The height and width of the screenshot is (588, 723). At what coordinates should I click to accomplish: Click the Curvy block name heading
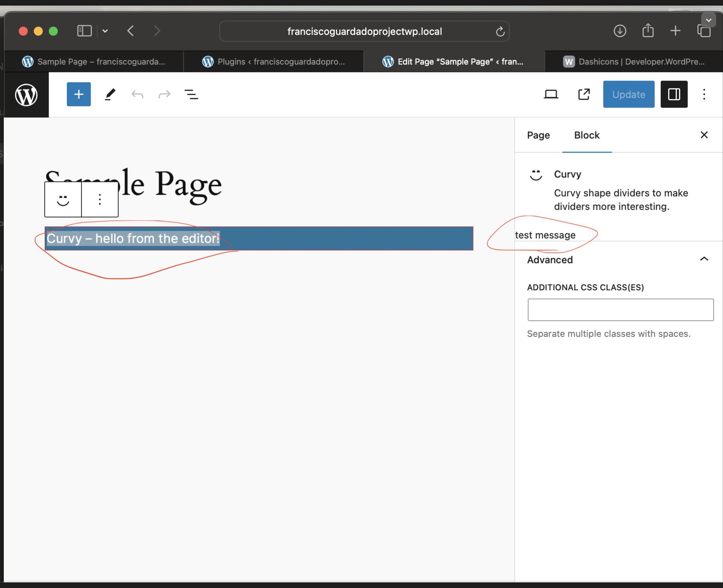coord(567,174)
